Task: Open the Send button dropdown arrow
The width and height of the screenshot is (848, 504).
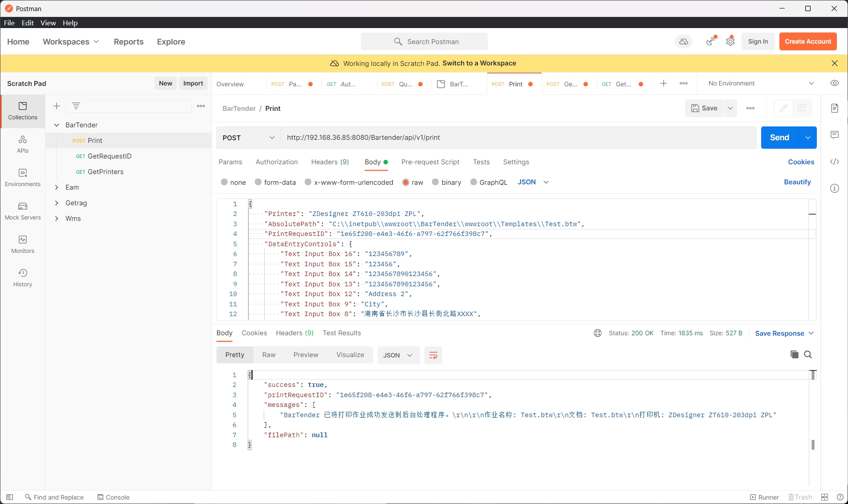Action: 808,138
